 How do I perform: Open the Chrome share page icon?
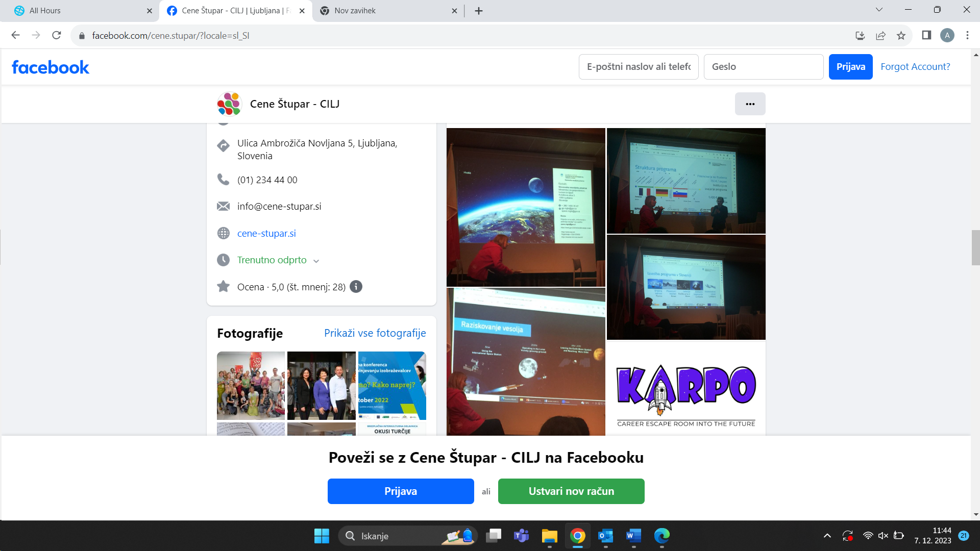tap(880, 35)
